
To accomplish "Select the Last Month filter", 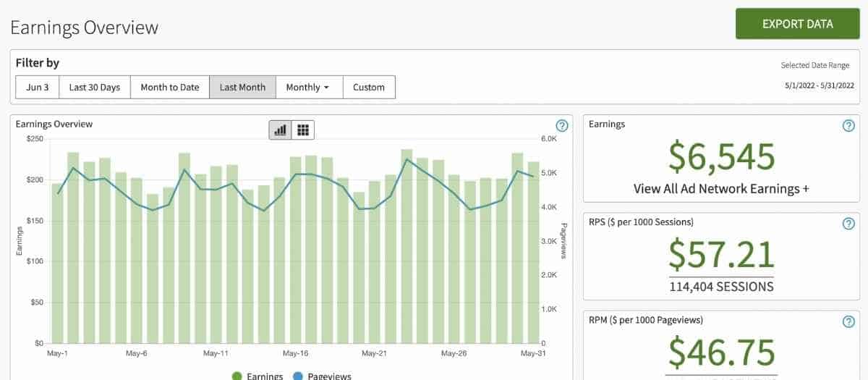I will pos(242,88).
